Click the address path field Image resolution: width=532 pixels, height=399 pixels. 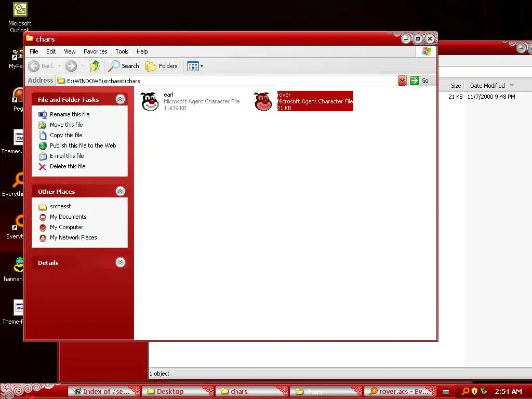point(227,81)
